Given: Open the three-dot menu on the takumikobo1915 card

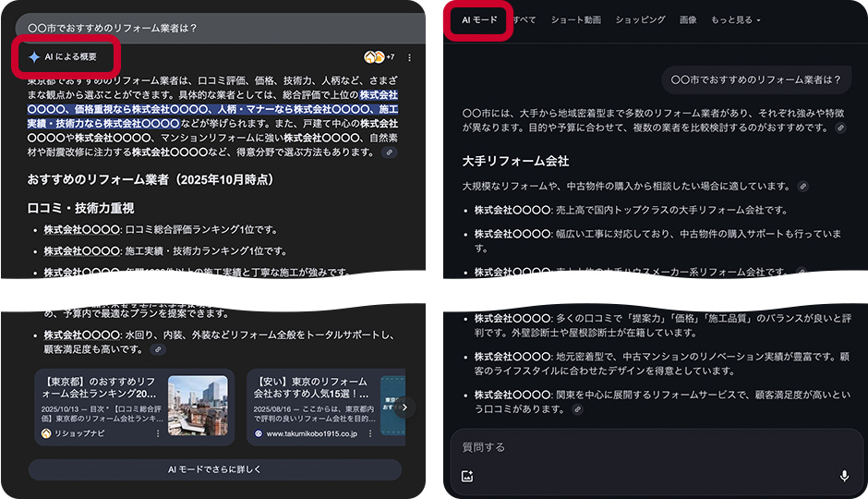Looking at the screenshot, I should (368, 433).
